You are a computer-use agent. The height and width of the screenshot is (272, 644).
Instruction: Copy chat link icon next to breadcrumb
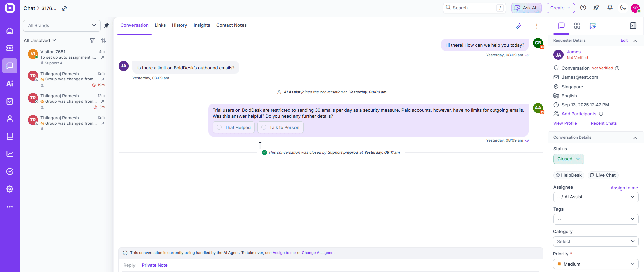pyautogui.click(x=64, y=8)
